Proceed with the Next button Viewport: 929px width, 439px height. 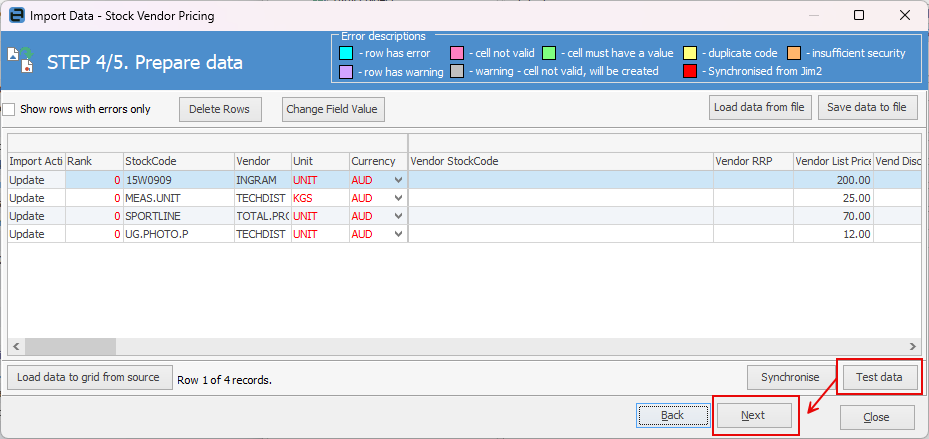[x=754, y=415]
